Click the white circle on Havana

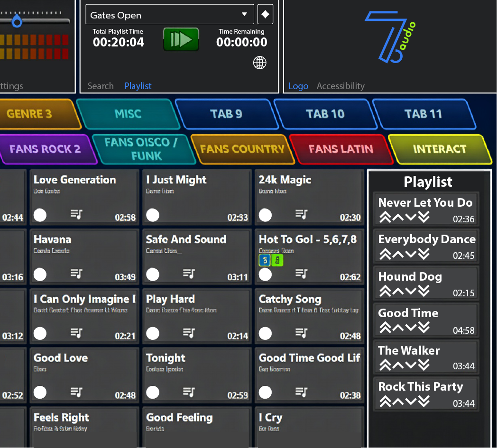pyautogui.click(x=40, y=274)
